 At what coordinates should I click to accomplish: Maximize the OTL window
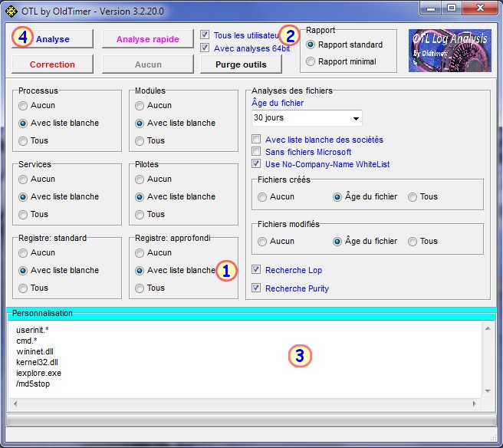pyautogui.click(x=452, y=8)
